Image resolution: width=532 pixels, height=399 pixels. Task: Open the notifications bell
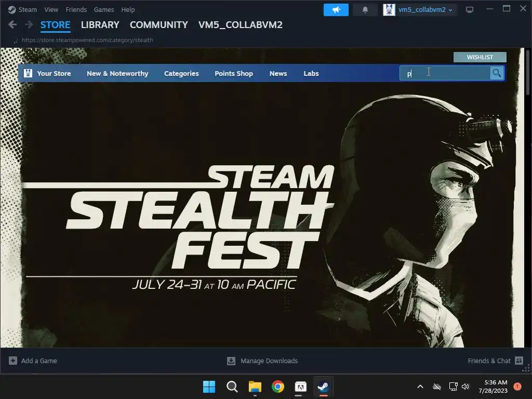click(x=365, y=9)
